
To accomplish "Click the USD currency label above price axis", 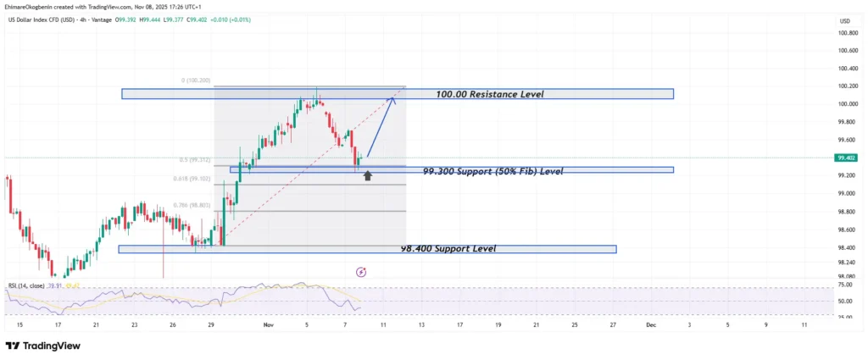I will [845, 21].
